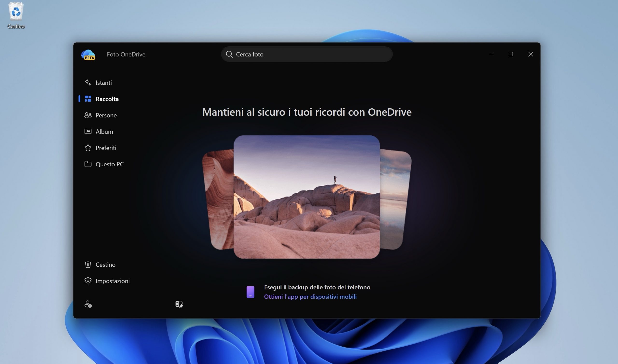
Task: Click the Istanti sparkle icon
Action: pos(88,82)
